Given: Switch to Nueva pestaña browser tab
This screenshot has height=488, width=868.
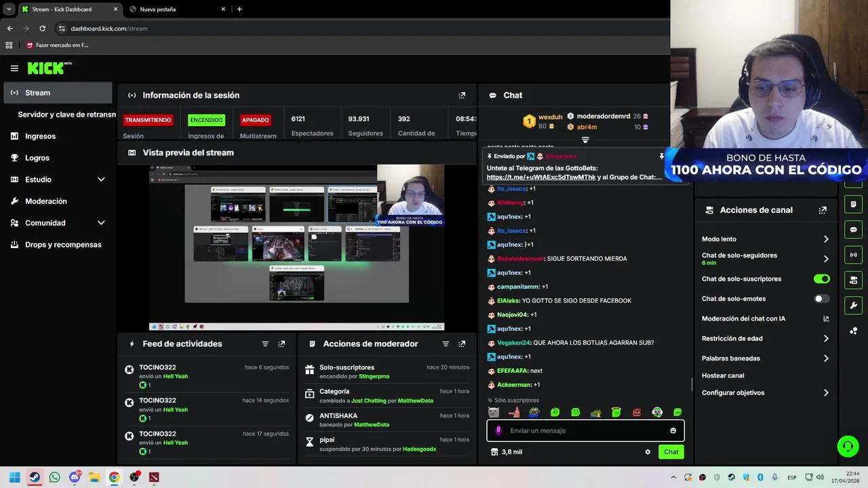Looking at the screenshot, I should click(176, 9).
